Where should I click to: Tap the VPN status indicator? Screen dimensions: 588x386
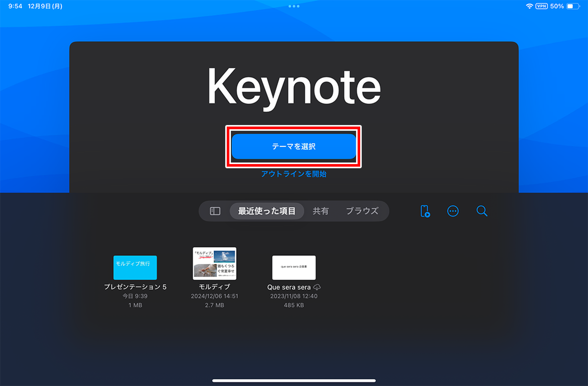pos(541,6)
